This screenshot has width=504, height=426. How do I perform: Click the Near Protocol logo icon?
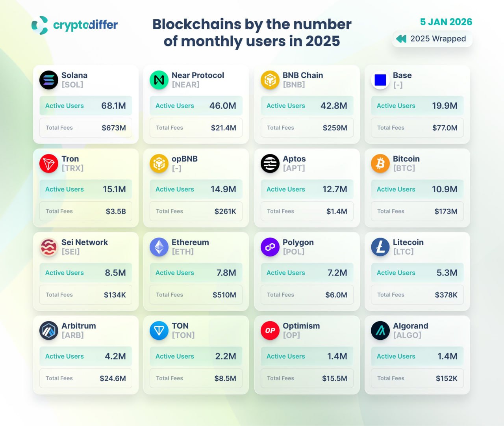(159, 80)
